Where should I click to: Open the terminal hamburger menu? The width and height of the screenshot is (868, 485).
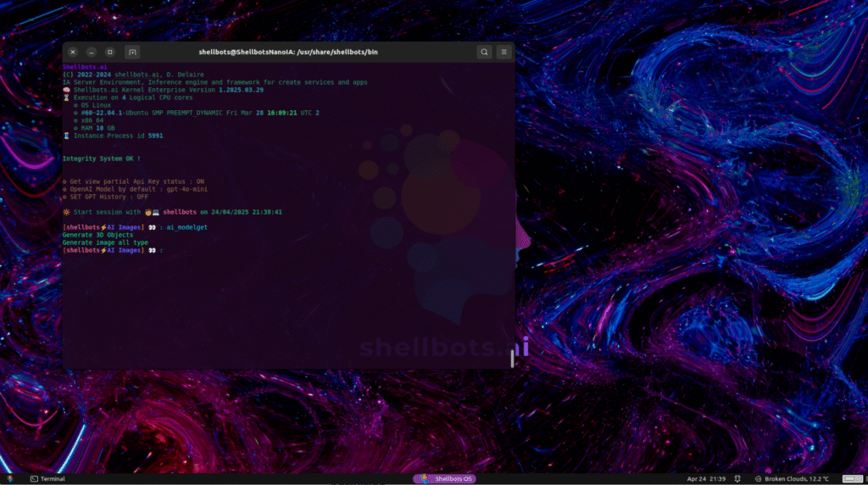pyautogui.click(x=504, y=52)
